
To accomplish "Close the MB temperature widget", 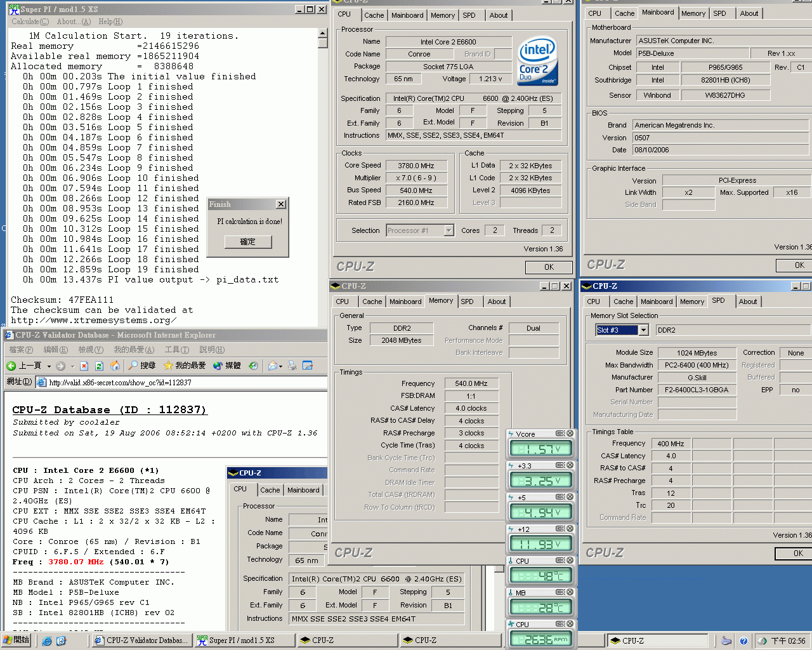I will (570, 592).
